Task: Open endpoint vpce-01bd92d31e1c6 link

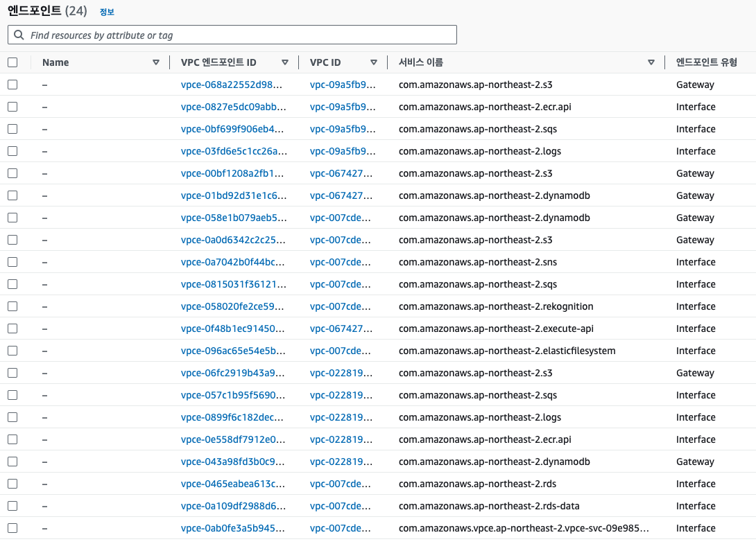Action: click(x=233, y=195)
